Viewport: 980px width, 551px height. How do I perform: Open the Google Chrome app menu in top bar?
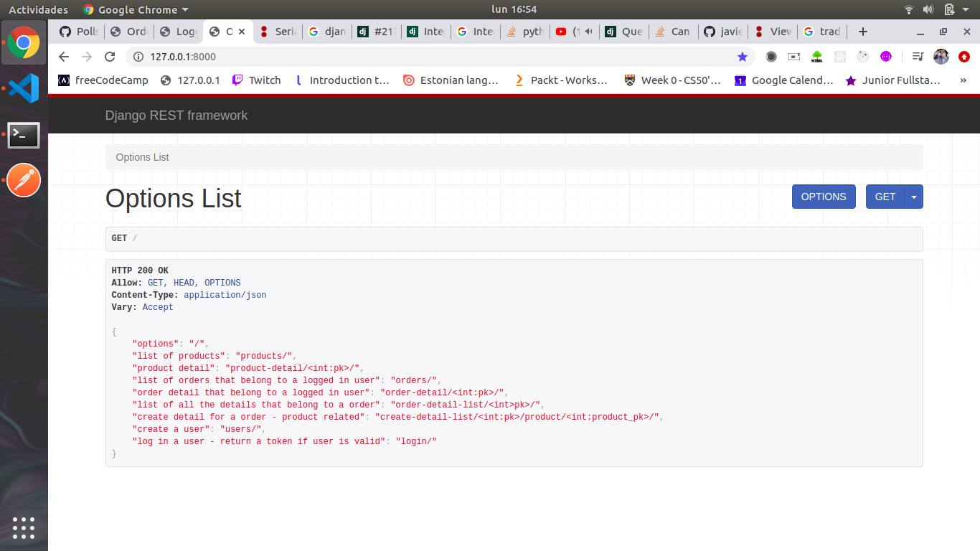point(136,9)
